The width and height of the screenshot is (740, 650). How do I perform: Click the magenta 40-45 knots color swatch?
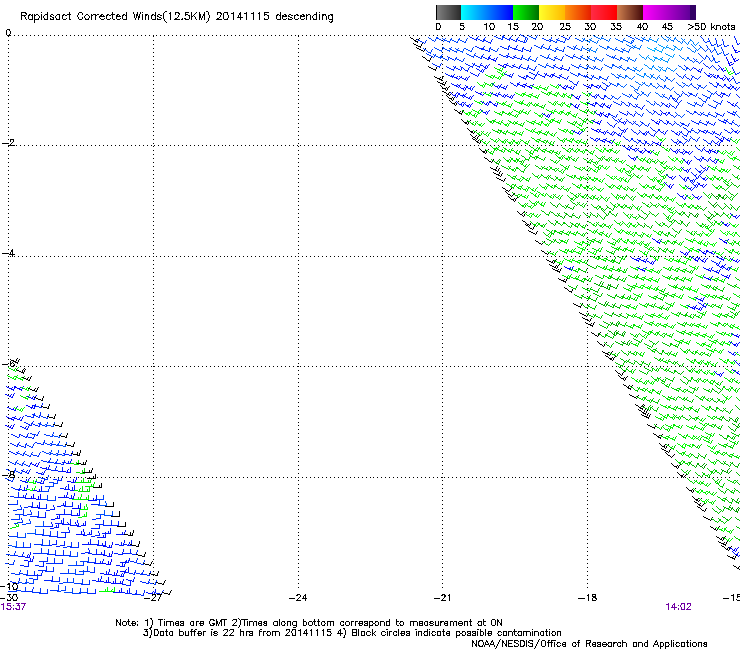pyautogui.click(x=656, y=12)
